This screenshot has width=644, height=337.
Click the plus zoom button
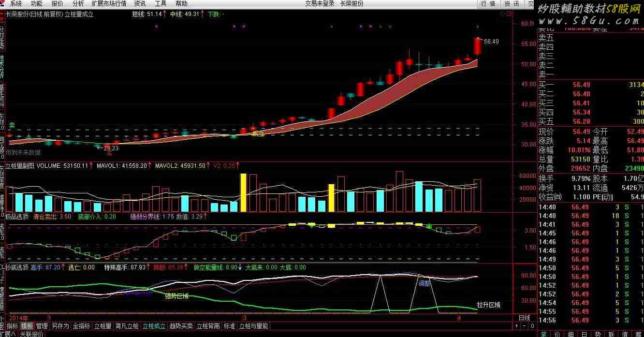[517, 326]
